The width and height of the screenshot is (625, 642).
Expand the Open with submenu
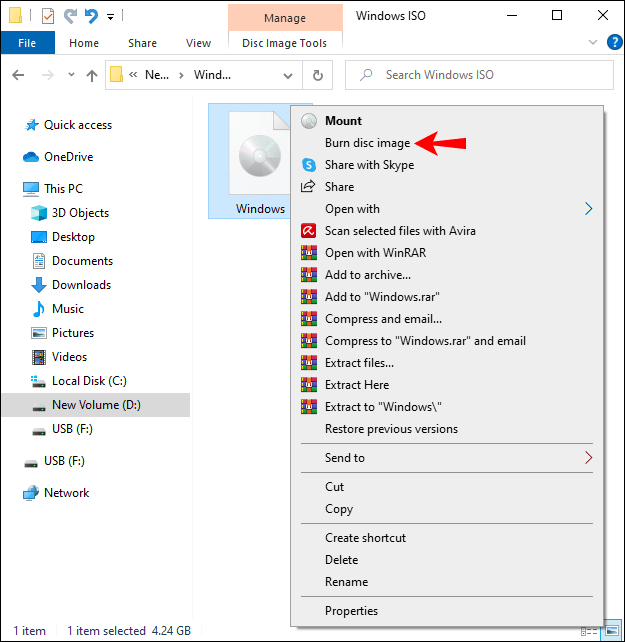tap(447, 209)
